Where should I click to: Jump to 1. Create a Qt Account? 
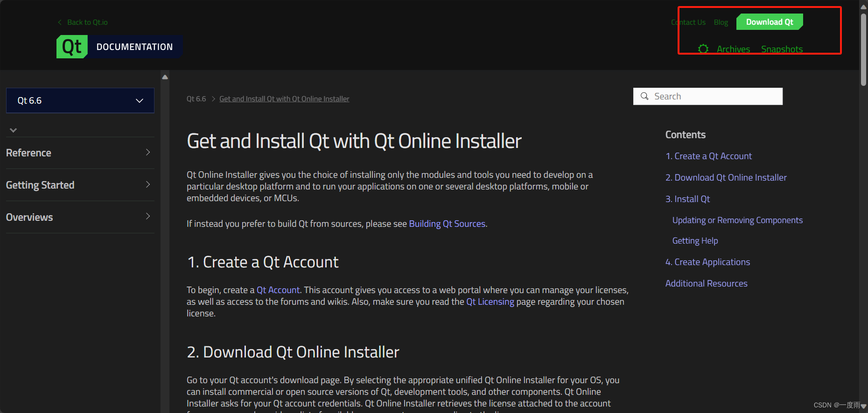[708, 156]
